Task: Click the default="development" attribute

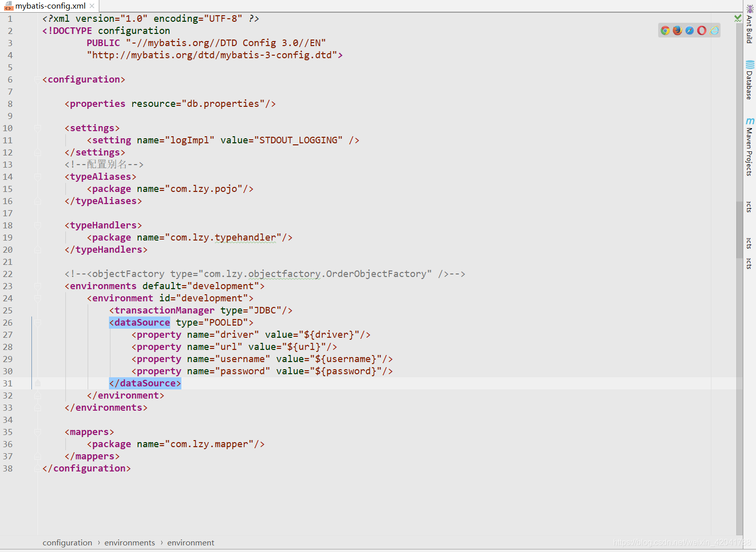Action: pyautogui.click(x=201, y=286)
